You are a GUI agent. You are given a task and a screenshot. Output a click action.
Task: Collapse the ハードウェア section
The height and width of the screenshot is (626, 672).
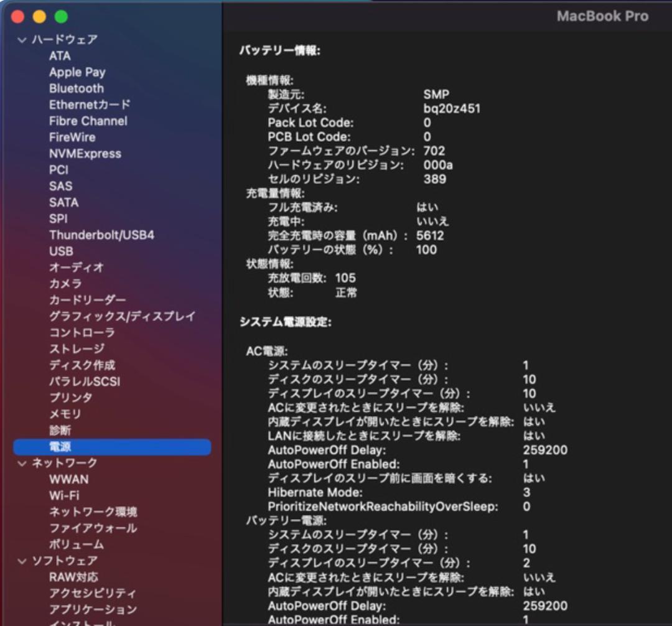pyautogui.click(x=21, y=39)
